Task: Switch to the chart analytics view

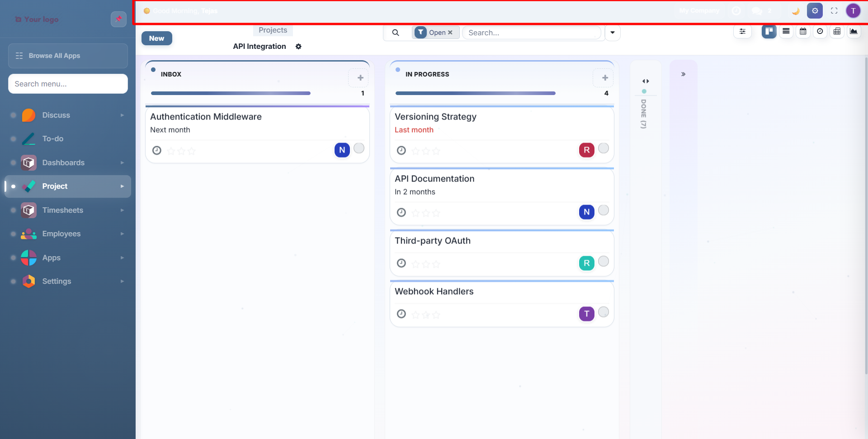Action: [854, 31]
